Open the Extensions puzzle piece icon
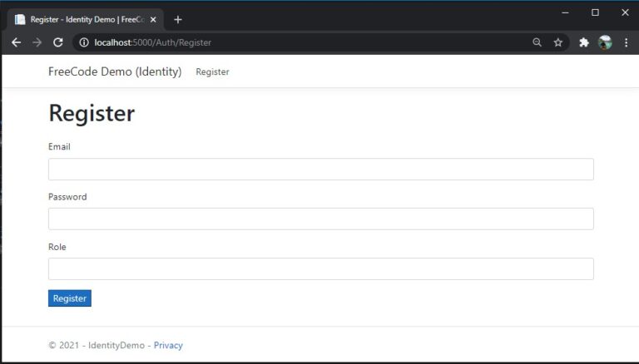639x364 pixels. coord(584,42)
